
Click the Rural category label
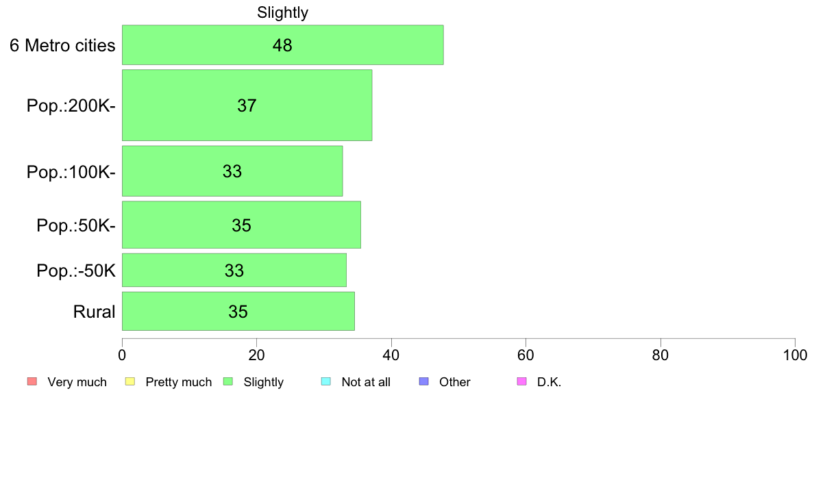(94, 312)
